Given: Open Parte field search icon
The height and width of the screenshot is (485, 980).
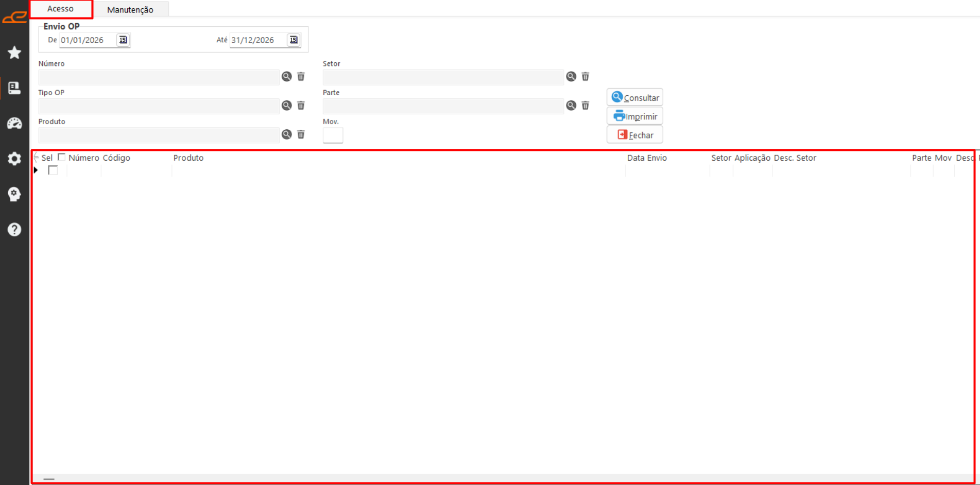Looking at the screenshot, I should 571,106.
